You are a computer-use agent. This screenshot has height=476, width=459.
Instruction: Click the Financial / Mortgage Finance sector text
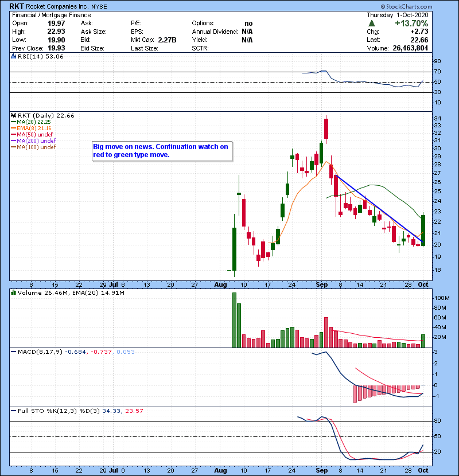click(51, 15)
